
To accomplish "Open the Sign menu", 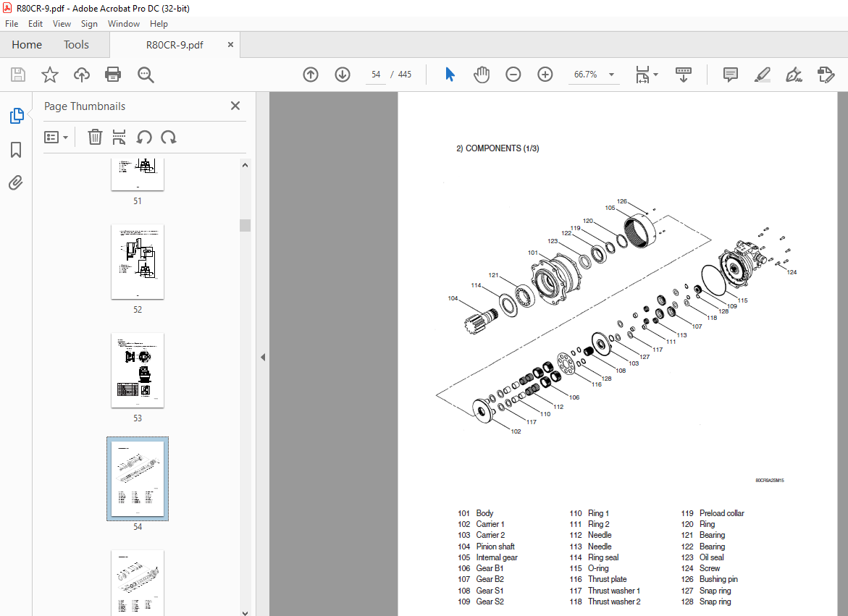I will click(89, 24).
